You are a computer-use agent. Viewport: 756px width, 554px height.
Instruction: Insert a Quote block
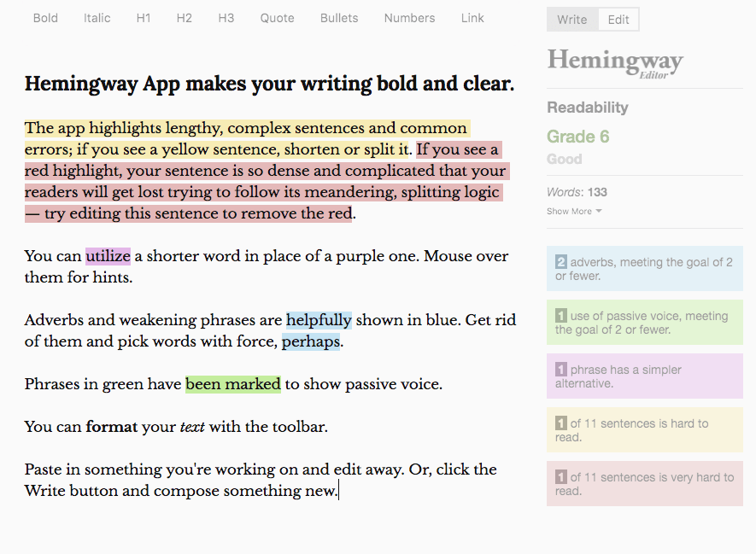coord(277,18)
